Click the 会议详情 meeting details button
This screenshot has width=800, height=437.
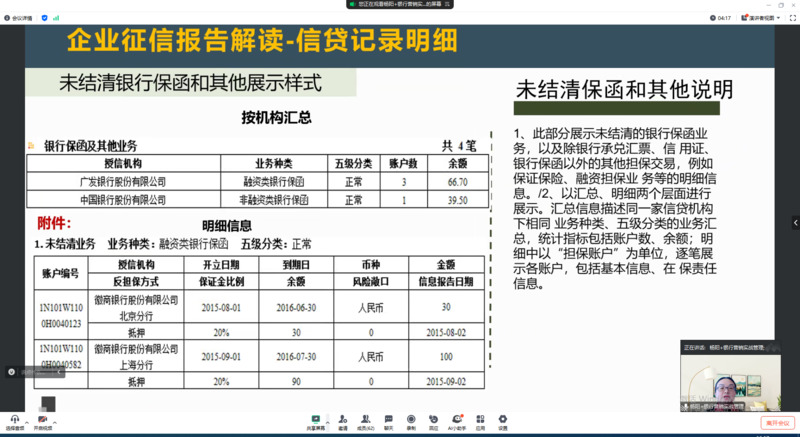20,17
